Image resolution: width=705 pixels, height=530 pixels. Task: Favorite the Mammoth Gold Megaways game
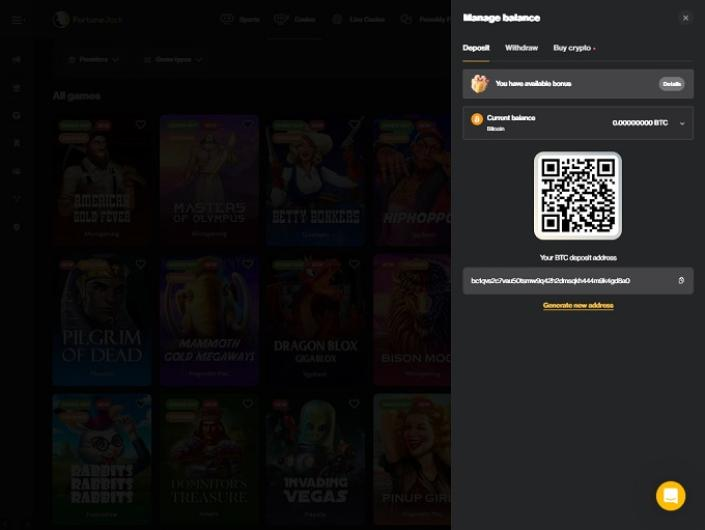click(x=248, y=264)
